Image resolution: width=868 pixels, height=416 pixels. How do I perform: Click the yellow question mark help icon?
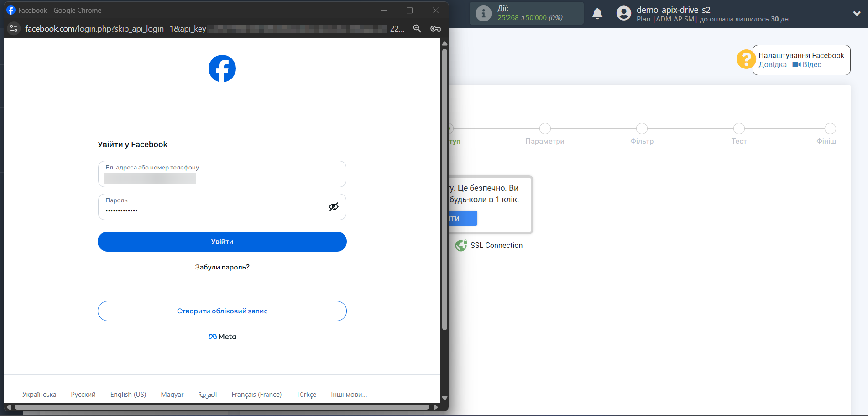(x=746, y=59)
